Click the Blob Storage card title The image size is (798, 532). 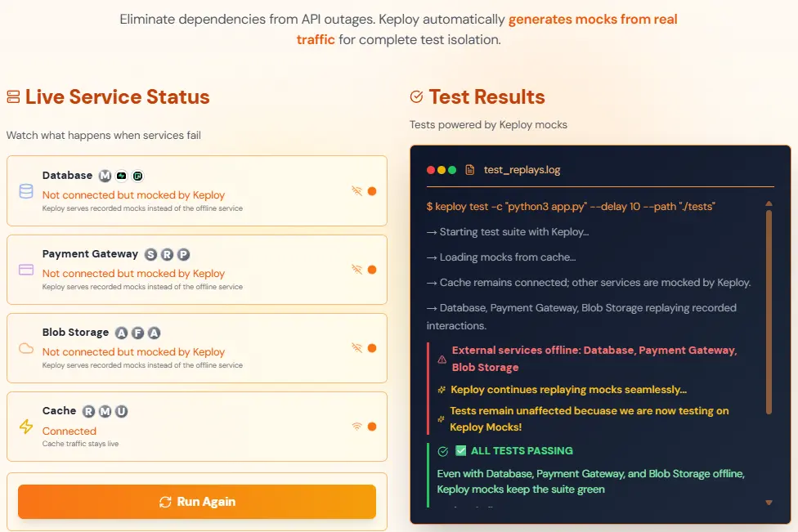click(75, 332)
